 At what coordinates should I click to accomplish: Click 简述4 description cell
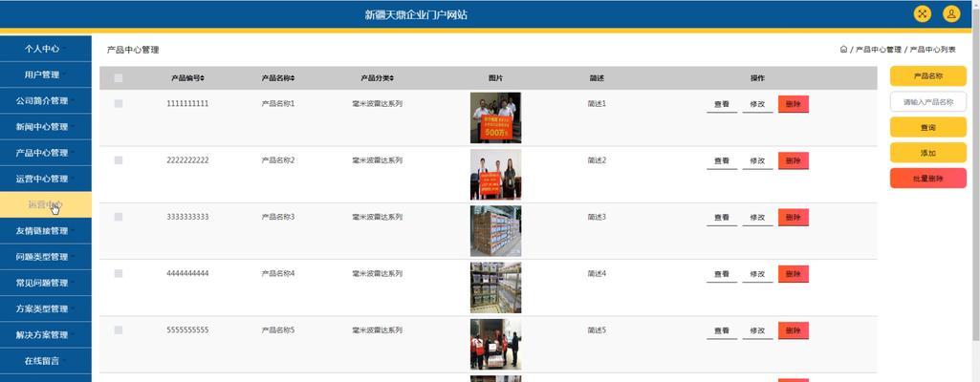[597, 273]
